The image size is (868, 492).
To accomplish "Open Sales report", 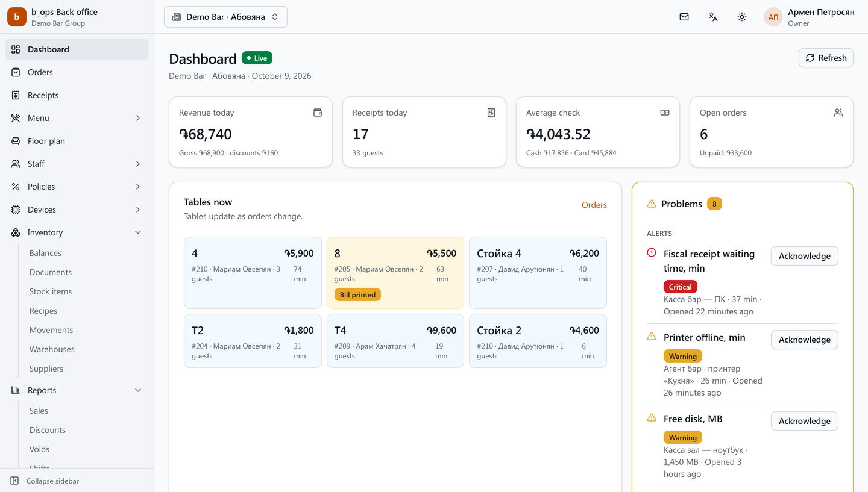I will click(39, 411).
